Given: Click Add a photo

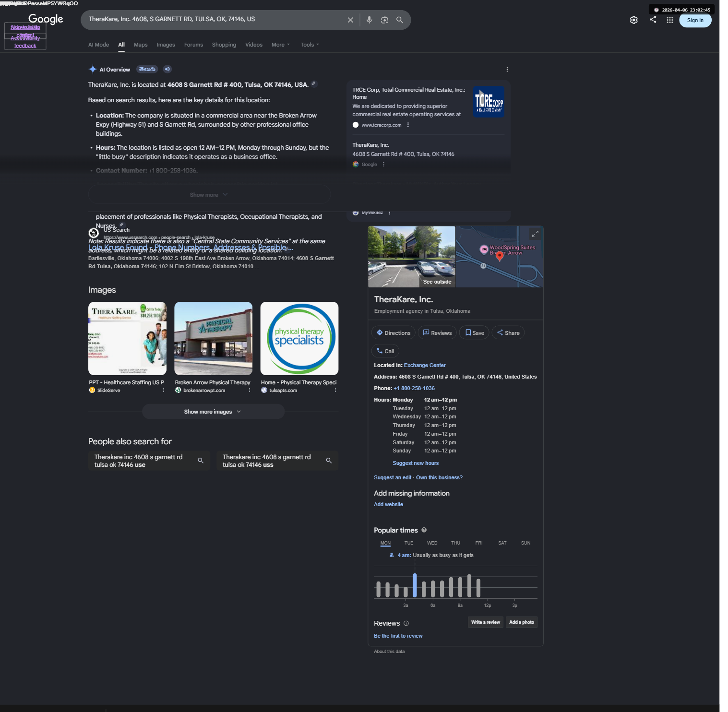Looking at the screenshot, I should [x=522, y=622].
